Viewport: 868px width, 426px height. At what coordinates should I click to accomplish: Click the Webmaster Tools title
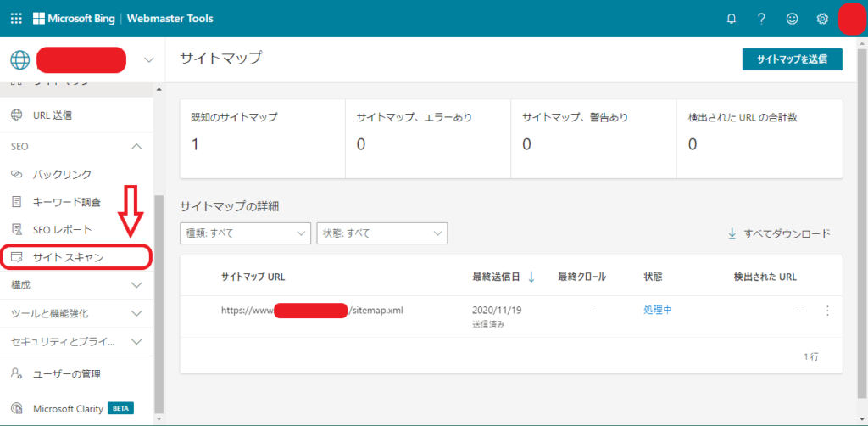170,19
